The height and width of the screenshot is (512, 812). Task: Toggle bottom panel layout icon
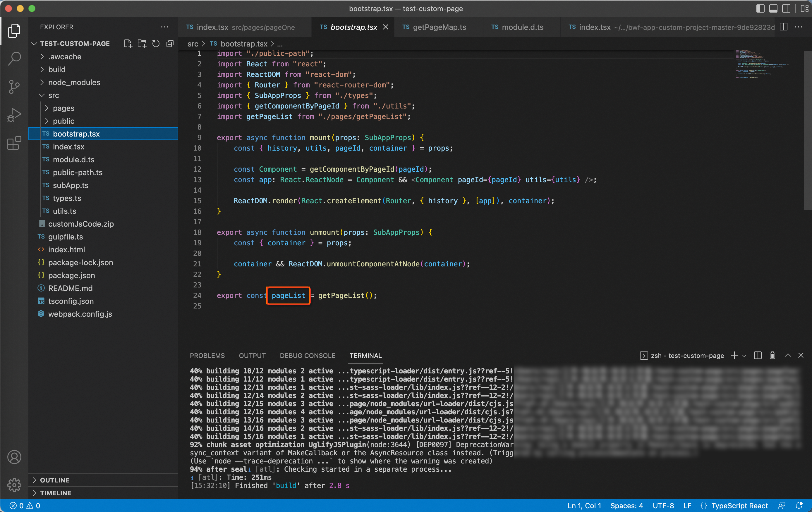(x=773, y=8)
